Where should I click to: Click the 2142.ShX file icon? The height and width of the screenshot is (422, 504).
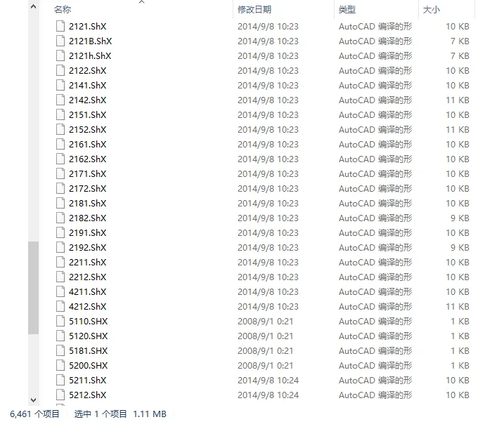pyautogui.click(x=60, y=100)
